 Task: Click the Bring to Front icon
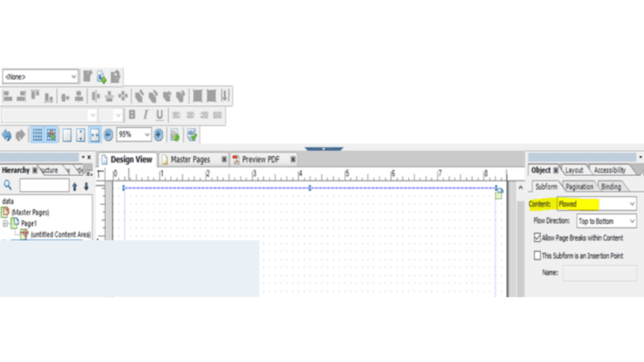139,96
